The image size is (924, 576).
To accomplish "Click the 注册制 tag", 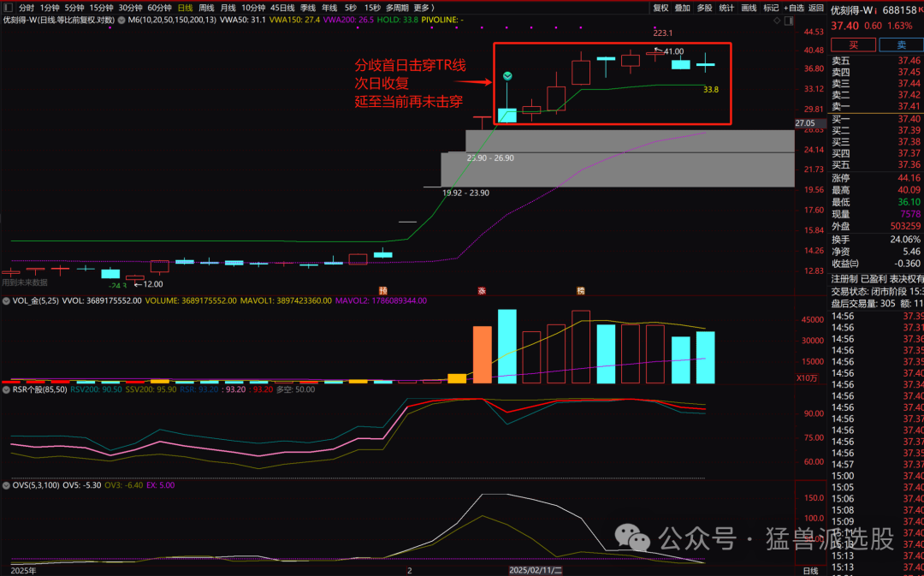I will click(x=844, y=279).
